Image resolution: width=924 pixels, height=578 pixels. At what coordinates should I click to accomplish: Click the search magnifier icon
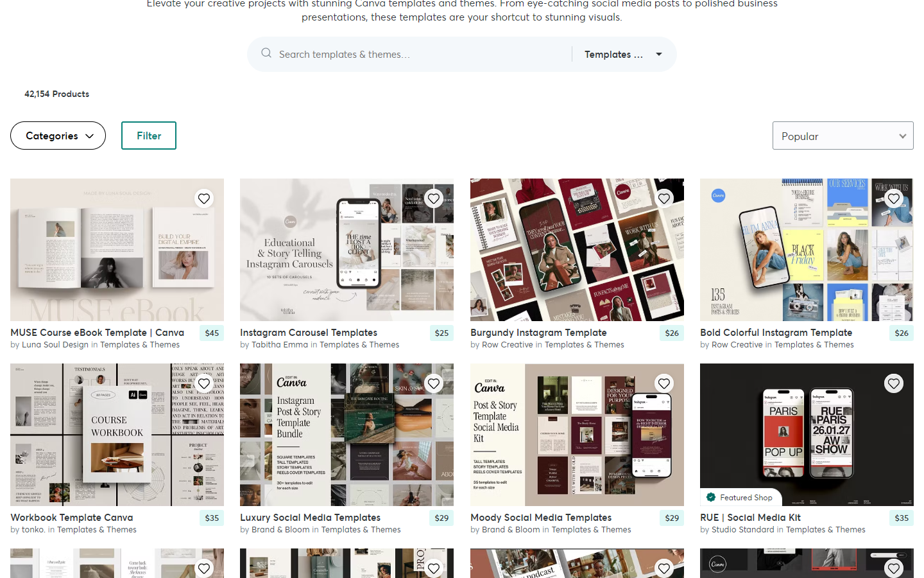click(x=266, y=53)
